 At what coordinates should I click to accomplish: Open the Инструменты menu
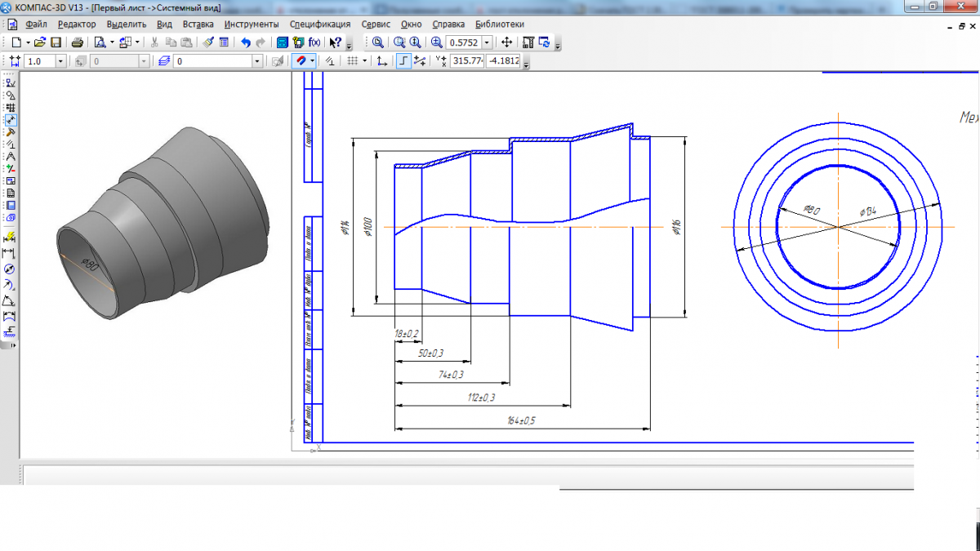click(x=252, y=24)
